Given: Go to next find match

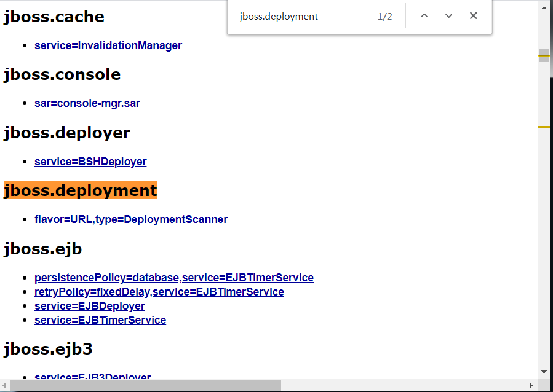Looking at the screenshot, I should pyautogui.click(x=448, y=16).
